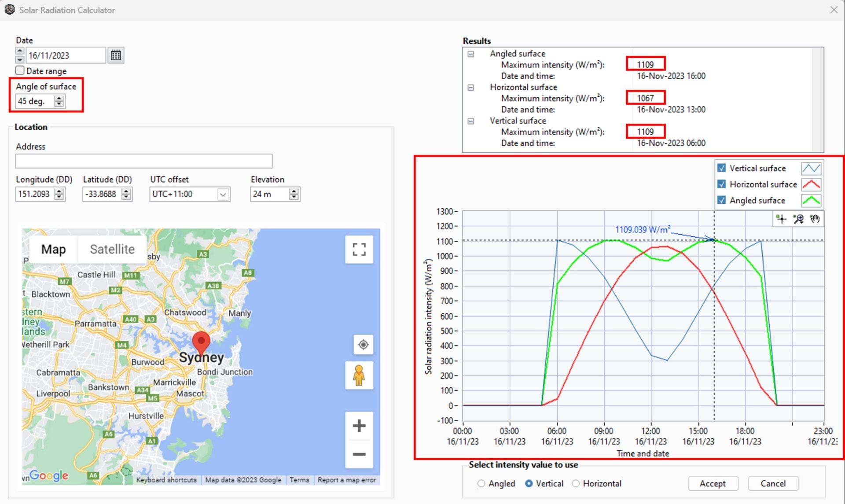
Task: Uncheck Vertical surface plot visibility
Action: [722, 168]
